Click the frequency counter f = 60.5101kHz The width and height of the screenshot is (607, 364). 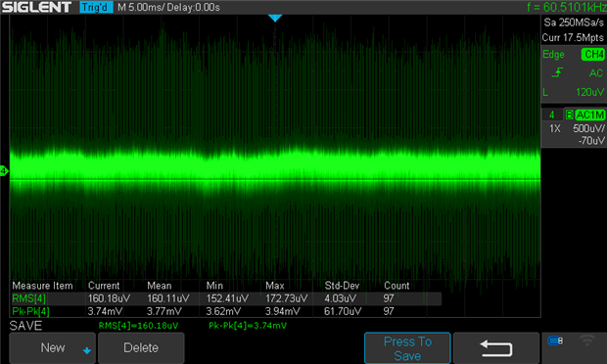click(566, 7)
